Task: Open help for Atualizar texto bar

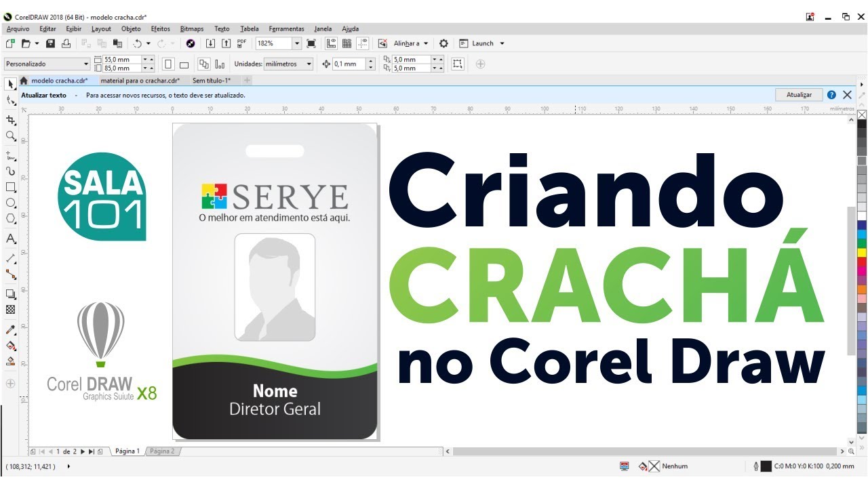Action: pyautogui.click(x=831, y=95)
